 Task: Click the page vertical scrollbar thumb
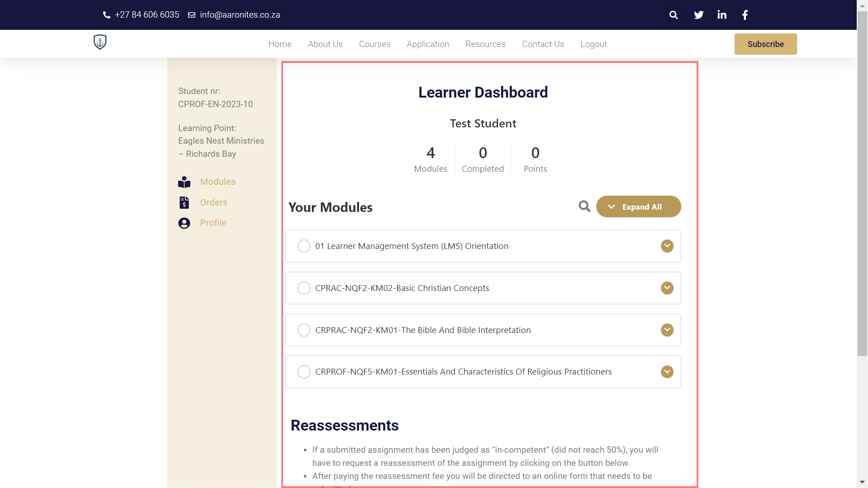tap(862, 183)
